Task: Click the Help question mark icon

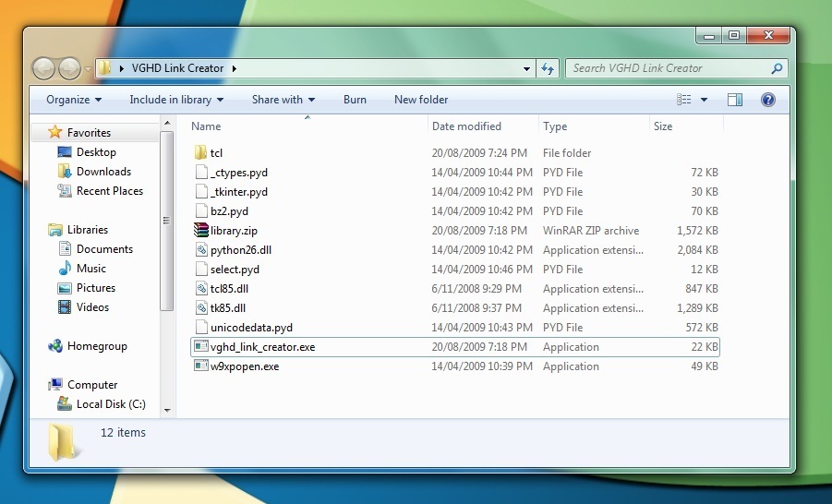Action: pos(766,100)
